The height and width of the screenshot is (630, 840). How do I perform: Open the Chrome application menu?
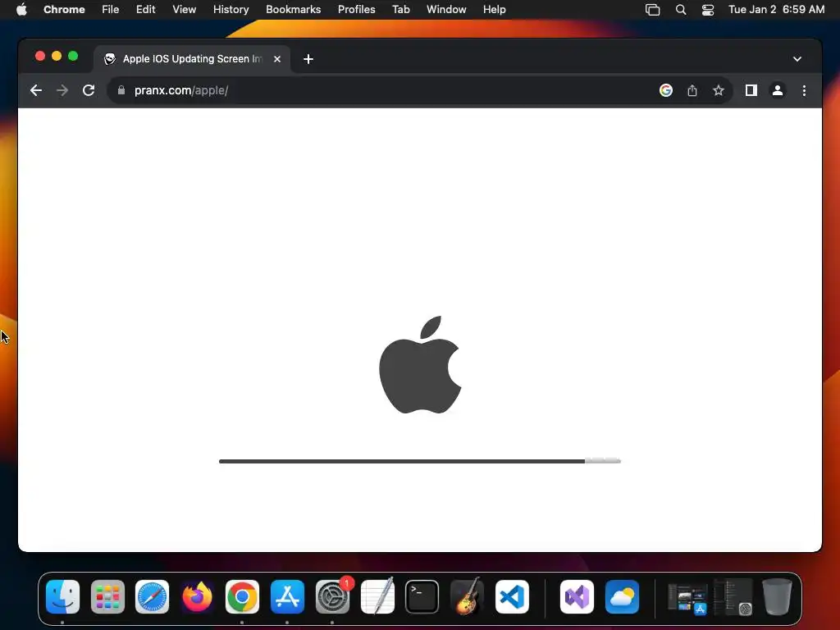pyautogui.click(x=64, y=9)
